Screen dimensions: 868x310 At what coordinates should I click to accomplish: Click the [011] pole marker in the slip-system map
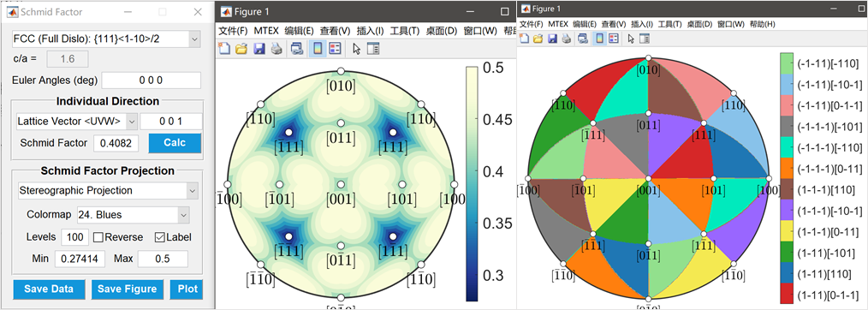coord(648,115)
